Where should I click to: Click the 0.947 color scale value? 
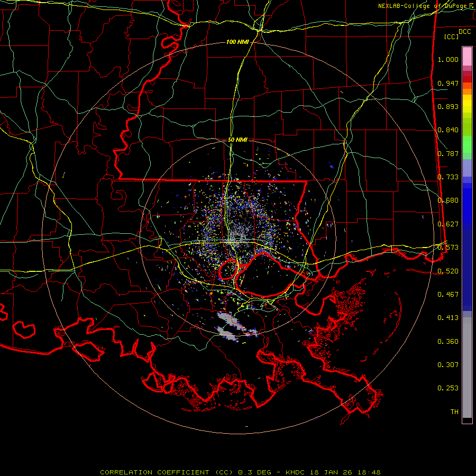[448, 83]
